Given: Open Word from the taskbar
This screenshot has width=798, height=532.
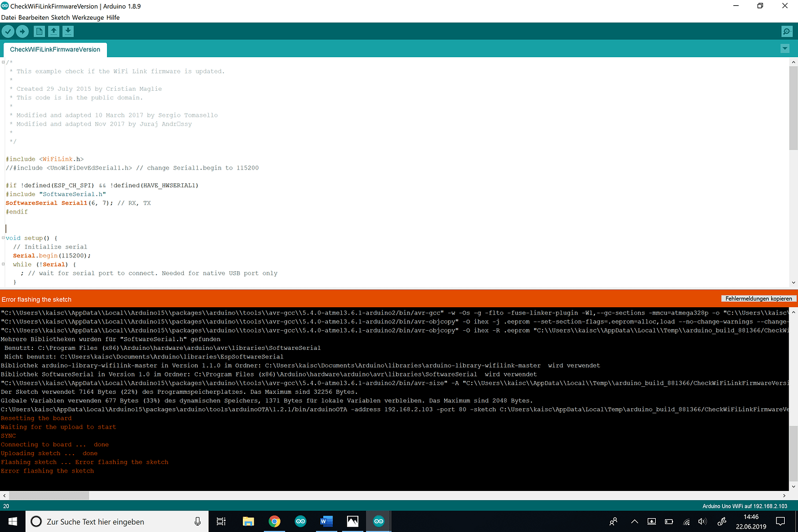Looking at the screenshot, I should pos(326,521).
